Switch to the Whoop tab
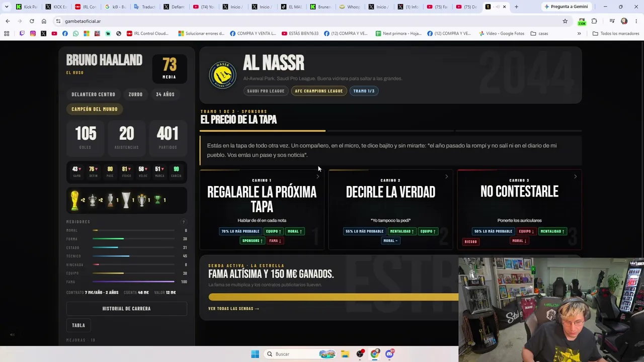This screenshot has height=362, width=644. (x=350, y=7)
